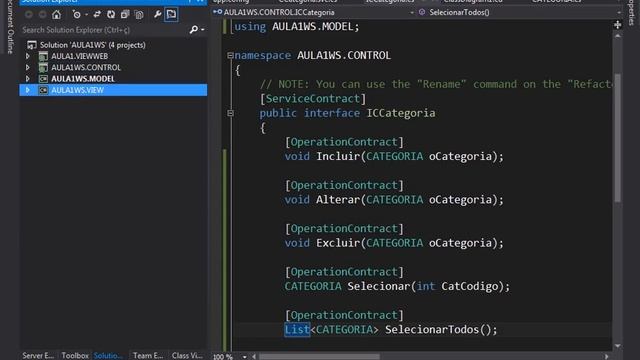Open the AULA1WS.CONTROL.ICCategoria type dropdown
This screenshot has height=360, width=640.
[412, 13]
